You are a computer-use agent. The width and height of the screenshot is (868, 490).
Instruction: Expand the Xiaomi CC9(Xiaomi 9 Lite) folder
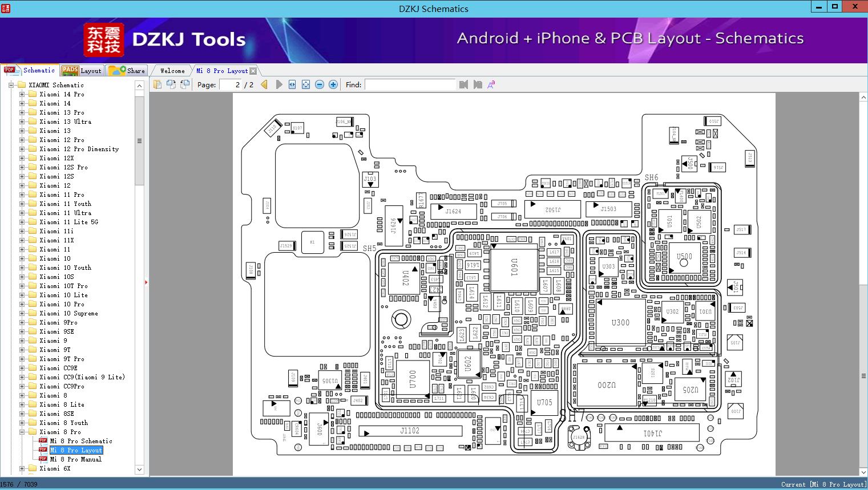tap(22, 377)
